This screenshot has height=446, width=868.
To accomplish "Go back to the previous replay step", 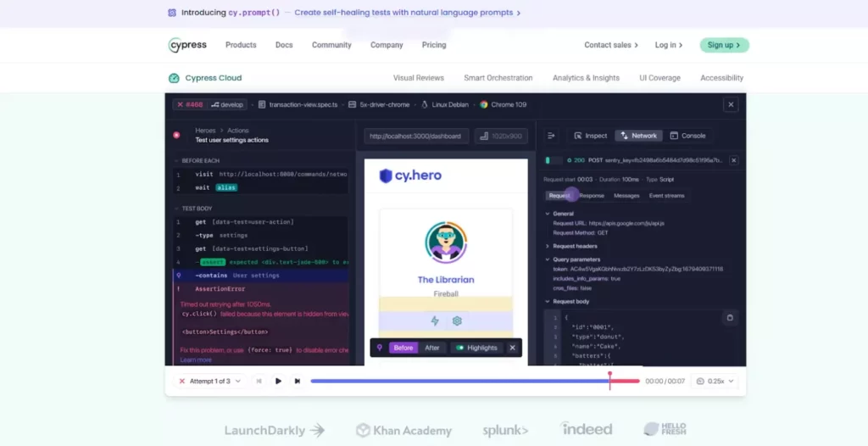I will tap(259, 382).
